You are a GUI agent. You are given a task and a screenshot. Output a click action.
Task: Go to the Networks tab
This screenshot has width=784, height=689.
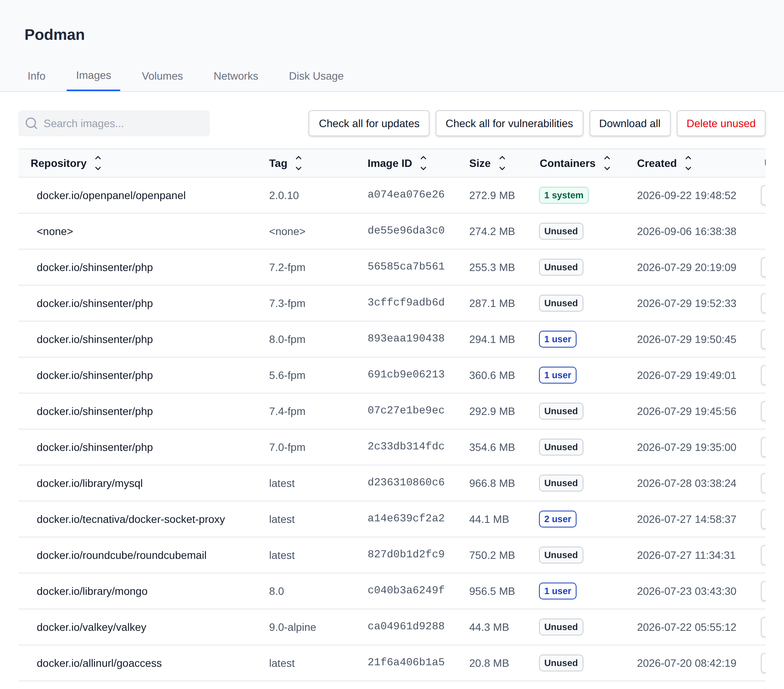click(235, 76)
